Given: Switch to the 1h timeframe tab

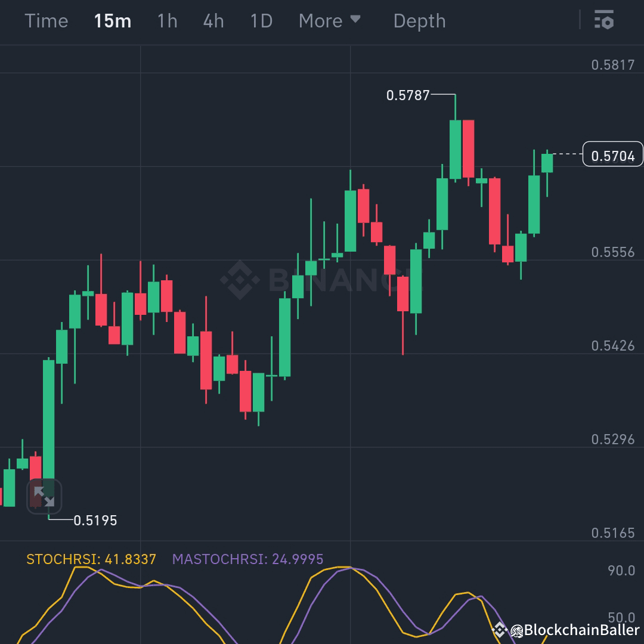Looking at the screenshot, I should click(166, 20).
